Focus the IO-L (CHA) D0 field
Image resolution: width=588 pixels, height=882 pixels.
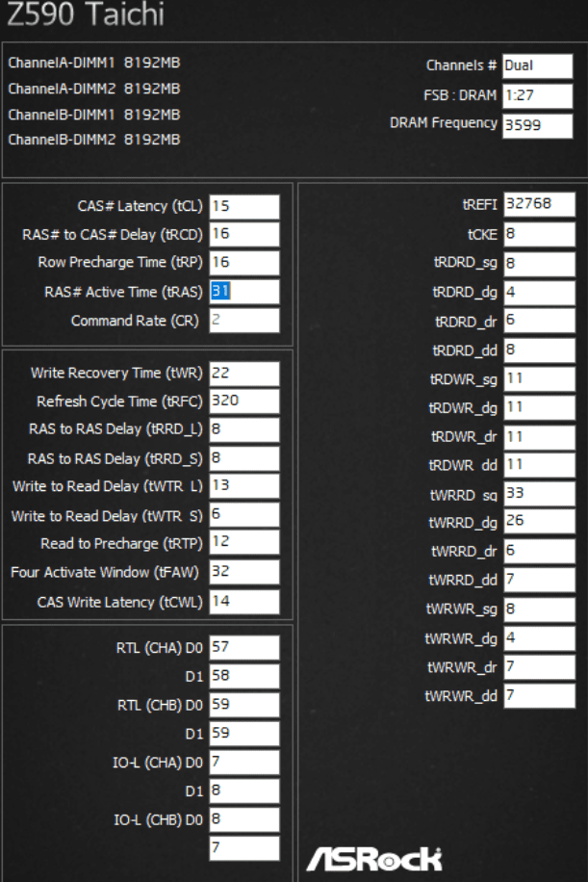pos(244,763)
